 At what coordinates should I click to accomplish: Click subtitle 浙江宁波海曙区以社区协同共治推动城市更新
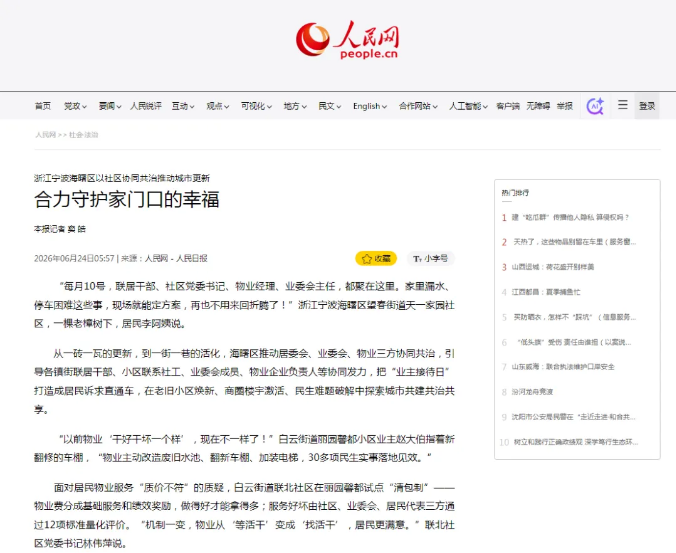122,178
